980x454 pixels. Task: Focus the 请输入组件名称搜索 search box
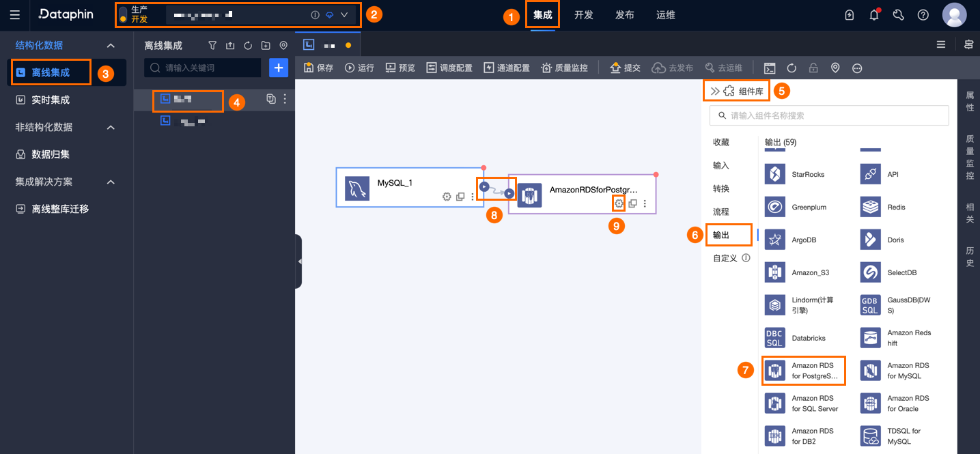coord(829,115)
